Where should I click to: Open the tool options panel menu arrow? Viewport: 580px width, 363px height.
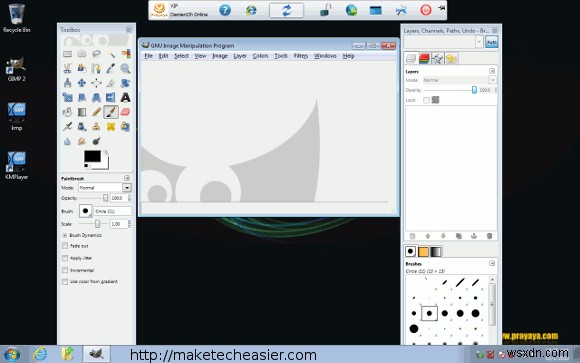click(x=127, y=178)
